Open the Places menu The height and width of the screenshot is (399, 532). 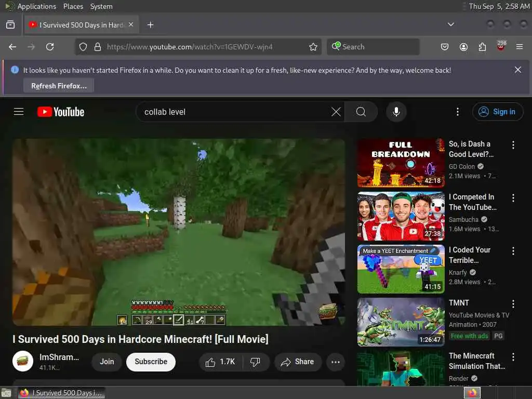pos(73,6)
